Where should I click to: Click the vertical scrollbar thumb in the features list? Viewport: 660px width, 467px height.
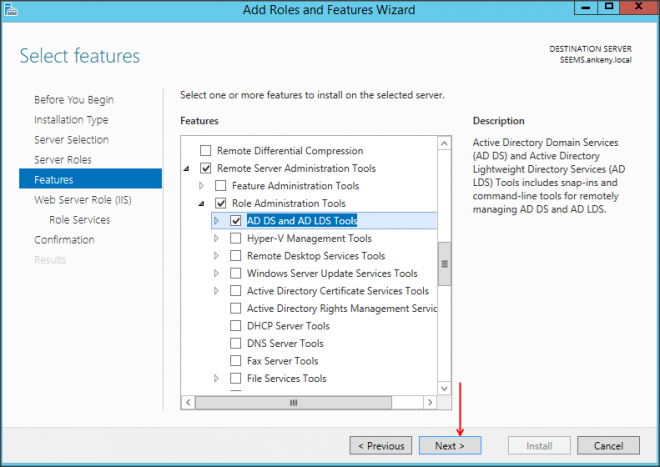[x=444, y=264]
